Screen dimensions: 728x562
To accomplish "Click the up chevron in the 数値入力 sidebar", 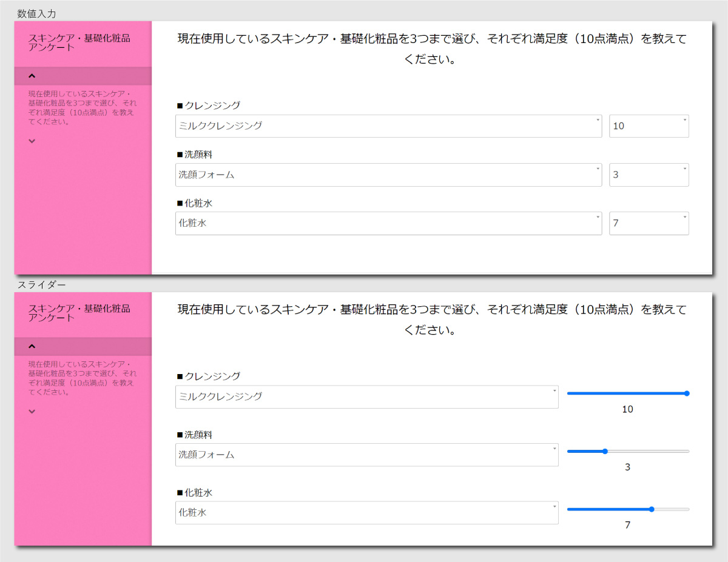I will 32,76.
